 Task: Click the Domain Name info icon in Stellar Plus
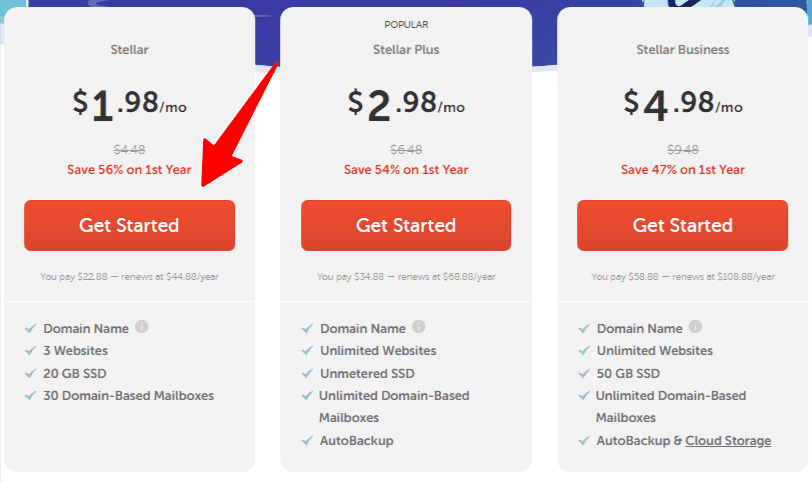click(418, 327)
